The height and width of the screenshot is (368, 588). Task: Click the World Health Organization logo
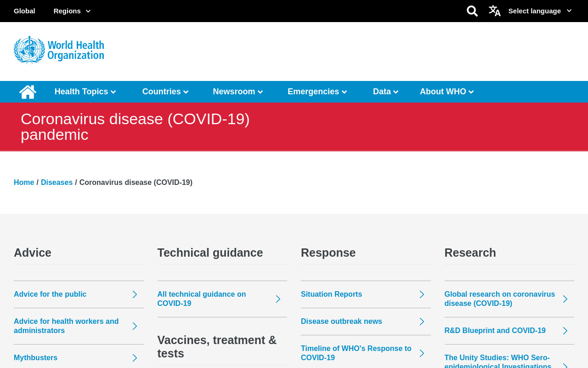pyautogui.click(x=59, y=50)
